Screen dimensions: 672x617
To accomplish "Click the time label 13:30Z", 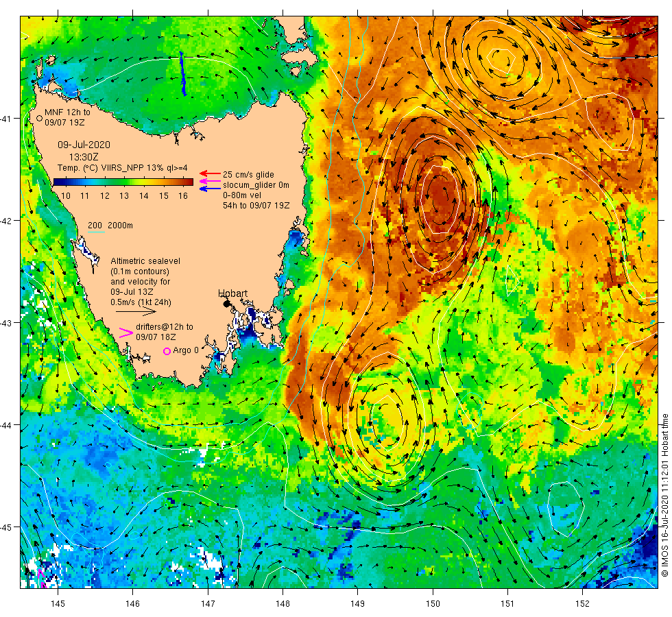I will [x=84, y=157].
